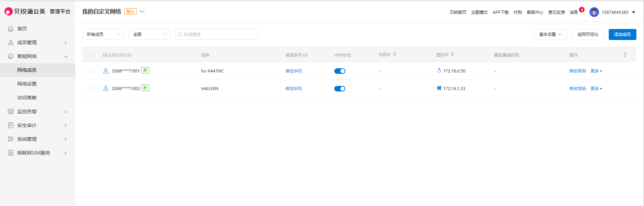Click the 监控告警 monitor icon

(x=11, y=111)
